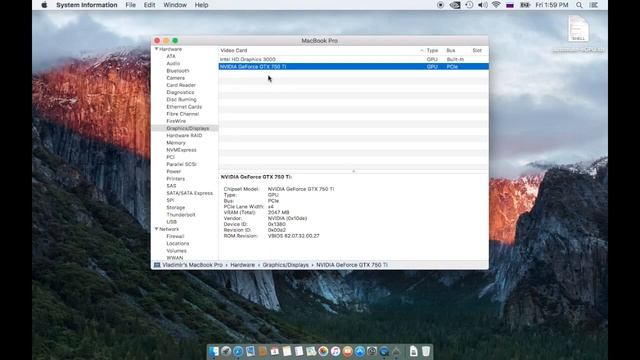Open the Trash in the Dock
The image size is (640, 360).
(426, 351)
